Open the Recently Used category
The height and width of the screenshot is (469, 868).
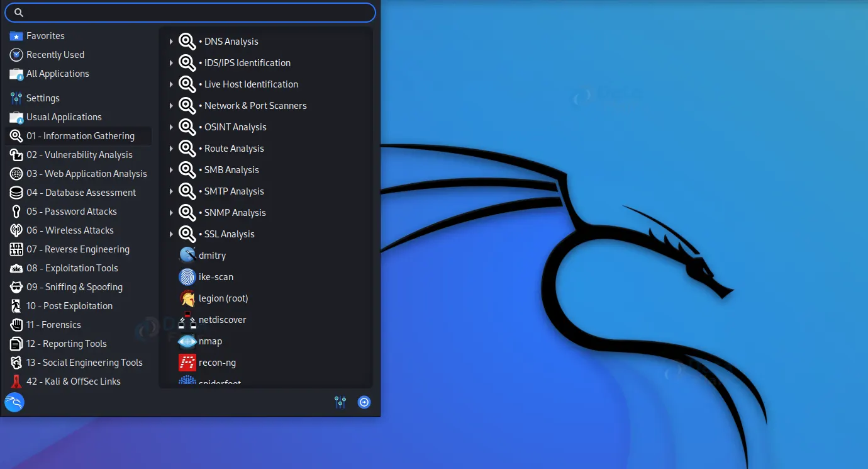point(78,55)
